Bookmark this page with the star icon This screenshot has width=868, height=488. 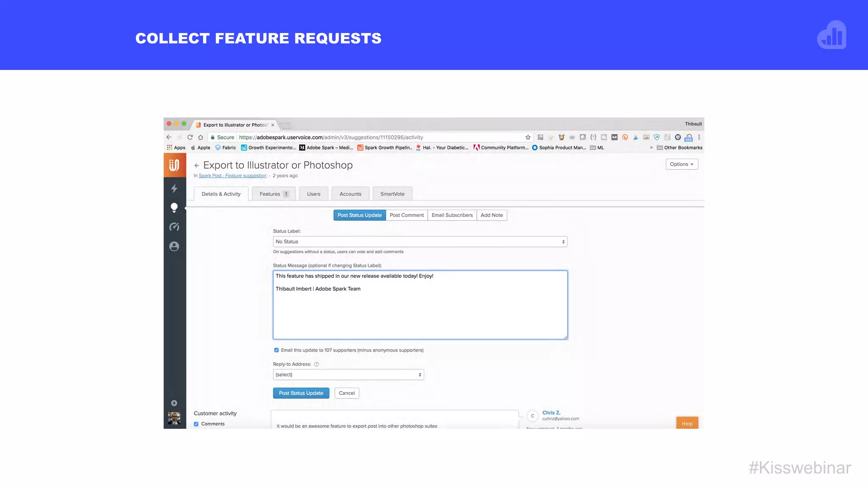coord(528,137)
